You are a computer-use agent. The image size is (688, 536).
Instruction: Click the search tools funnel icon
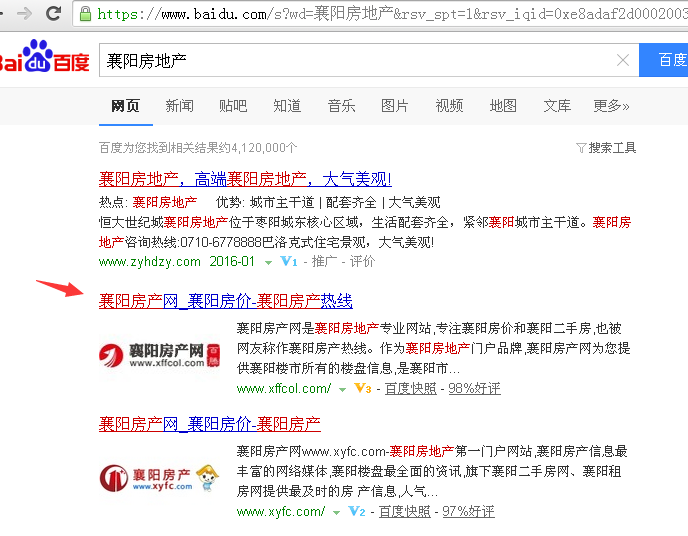581,148
